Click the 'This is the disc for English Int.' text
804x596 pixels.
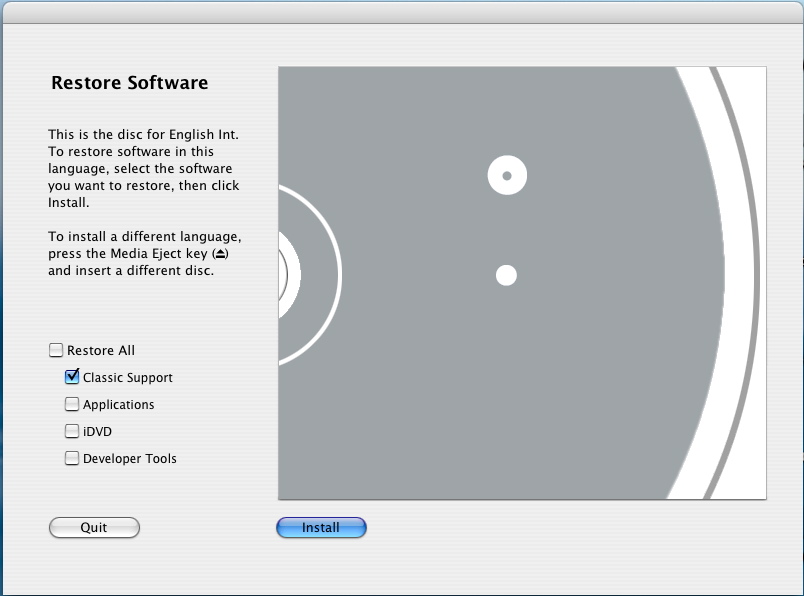tap(143, 134)
